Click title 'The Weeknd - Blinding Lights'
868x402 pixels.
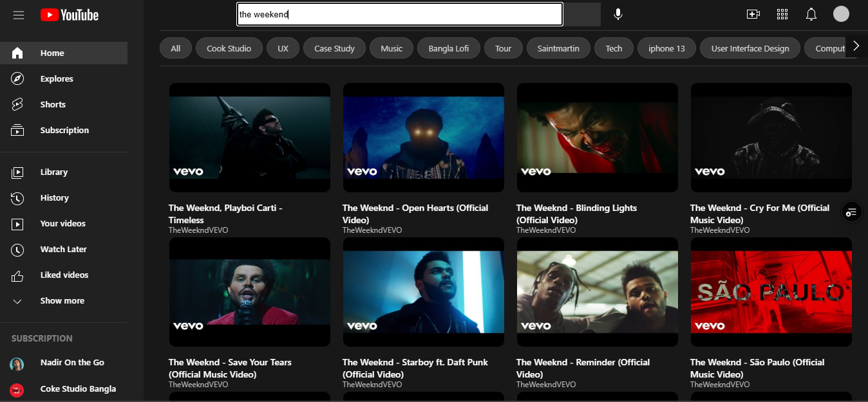(576, 214)
